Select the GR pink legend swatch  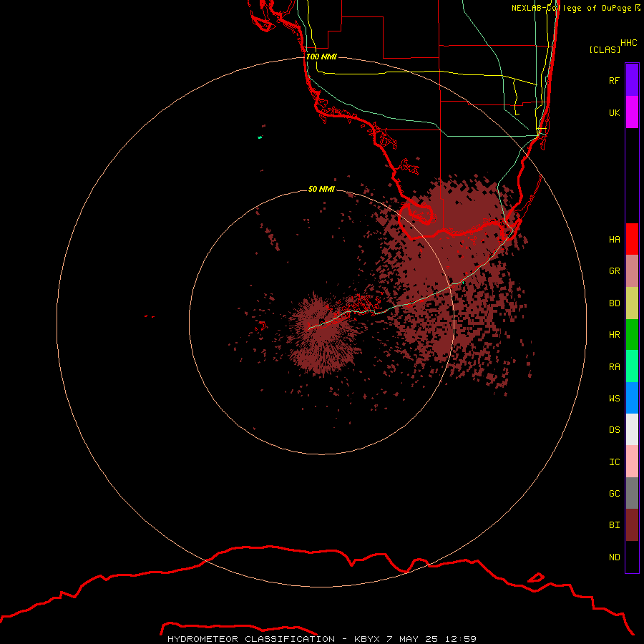pos(632,270)
